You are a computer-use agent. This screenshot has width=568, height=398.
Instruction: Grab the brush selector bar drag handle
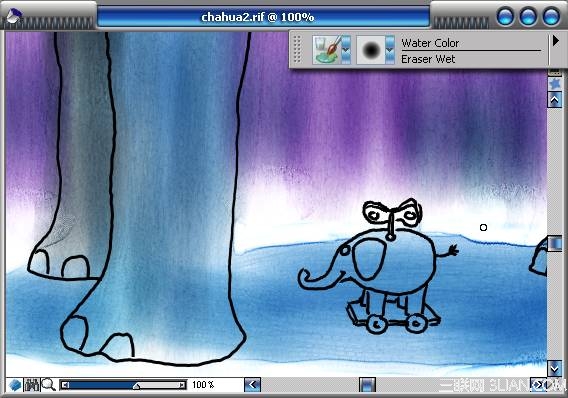(297, 49)
